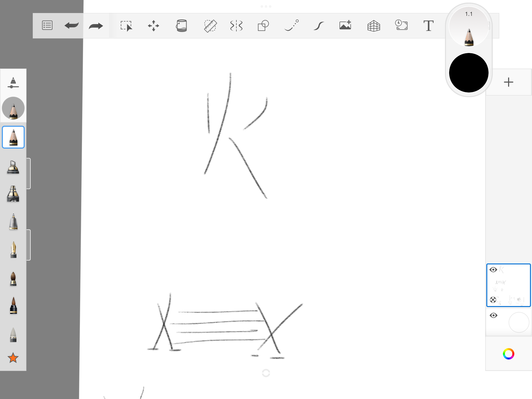
Task: Toggle transparency lock on the sketch layer
Action: [493, 300]
